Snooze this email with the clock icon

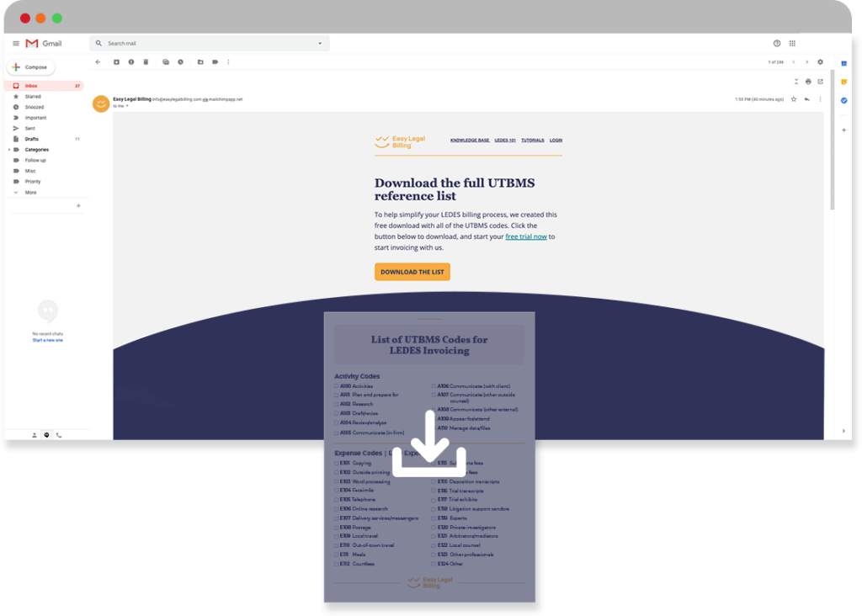pos(180,62)
